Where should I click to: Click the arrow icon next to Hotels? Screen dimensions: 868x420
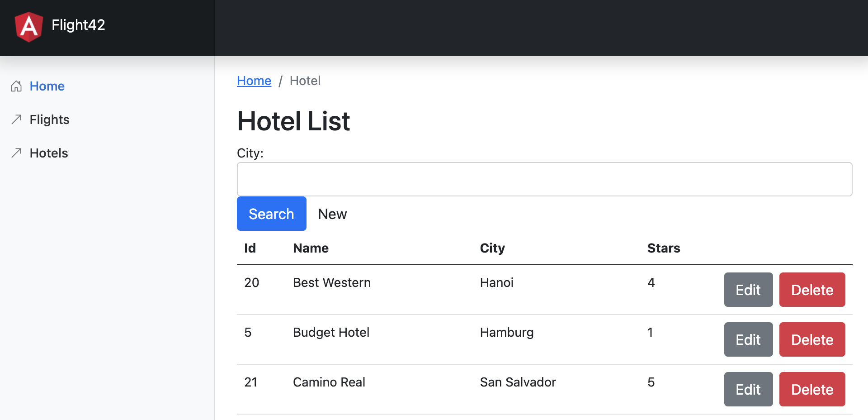tap(16, 153)
